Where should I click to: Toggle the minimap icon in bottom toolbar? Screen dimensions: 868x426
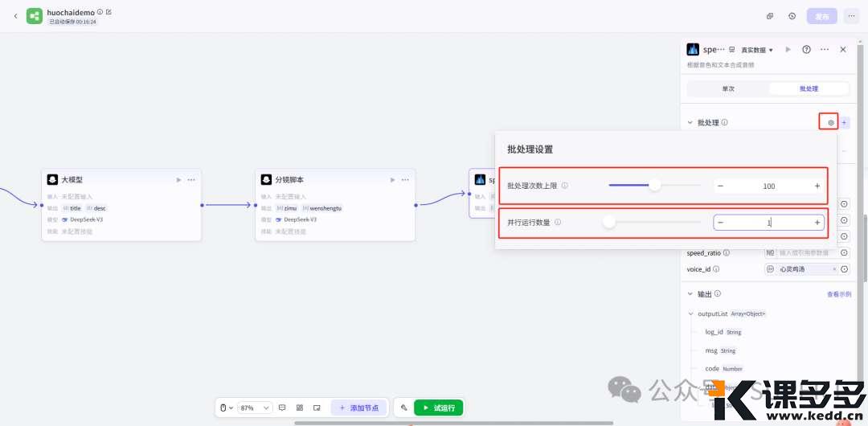[x=317, y=408]
